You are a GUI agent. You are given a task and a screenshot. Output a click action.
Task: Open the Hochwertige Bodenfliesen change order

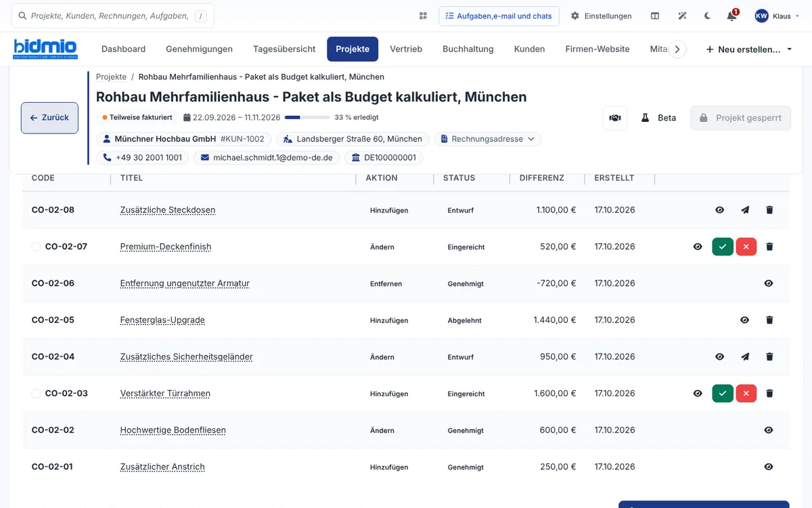click(x=173, y=430)
